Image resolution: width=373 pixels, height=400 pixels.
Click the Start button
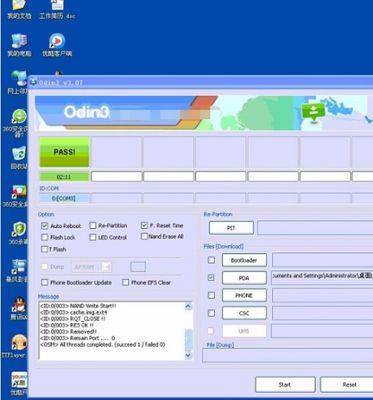(x=285, y=385)
